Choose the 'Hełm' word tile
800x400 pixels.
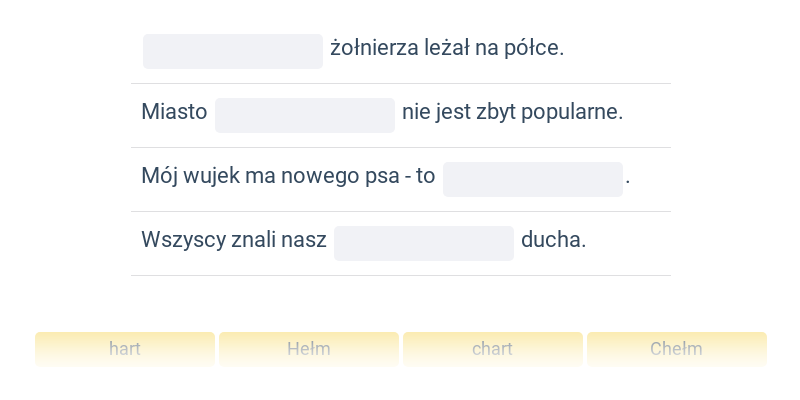click(x=309, y=349)
